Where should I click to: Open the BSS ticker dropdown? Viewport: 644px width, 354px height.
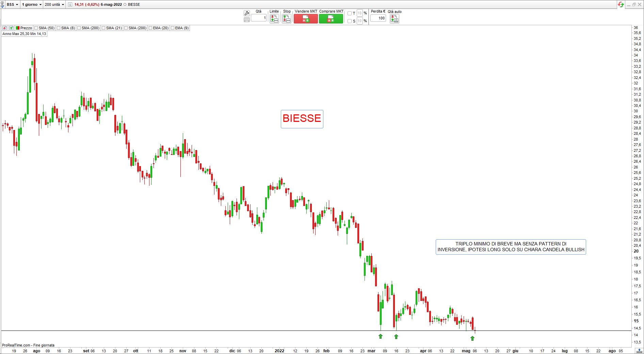tap(13, 4)
